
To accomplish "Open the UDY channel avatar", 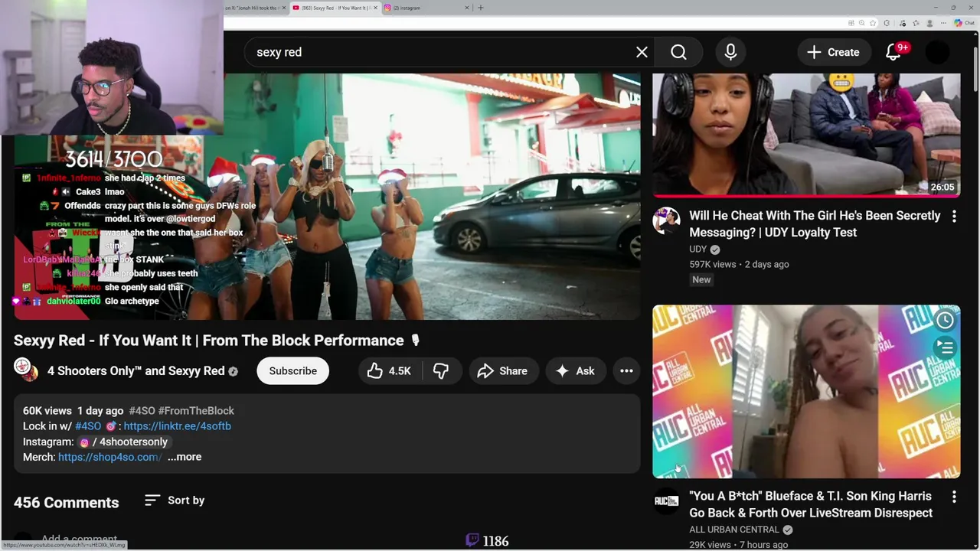I will point(666,221).
